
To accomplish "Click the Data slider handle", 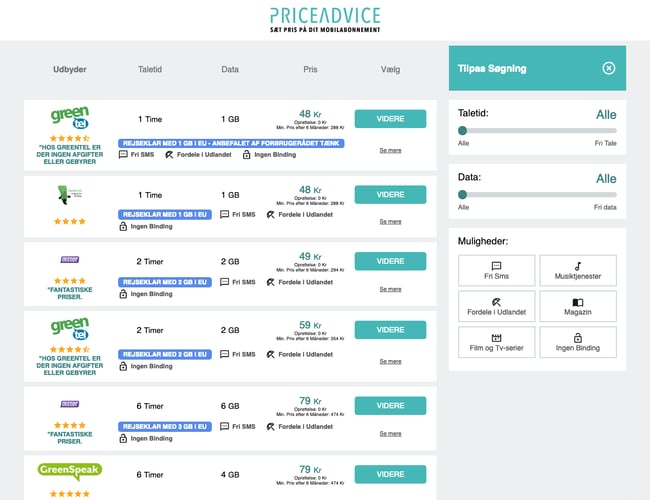I will coord(462,194).
